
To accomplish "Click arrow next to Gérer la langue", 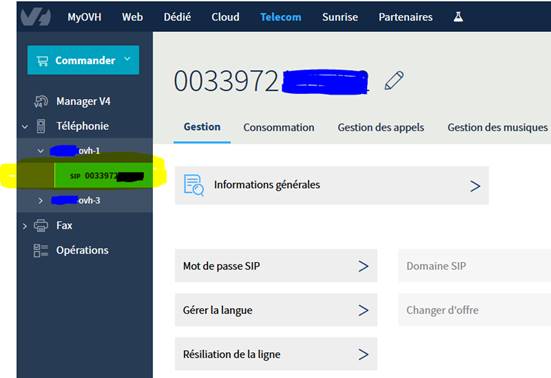I will point(363,310).
